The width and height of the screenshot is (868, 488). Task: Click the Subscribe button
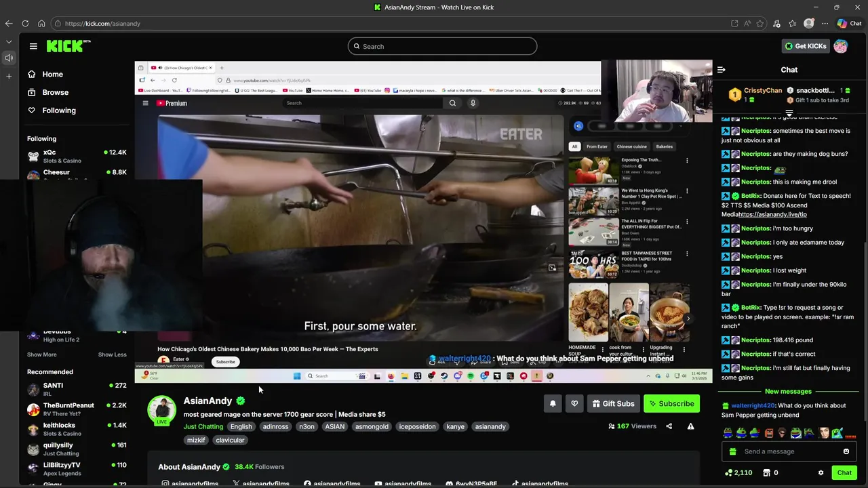point(671,404)
